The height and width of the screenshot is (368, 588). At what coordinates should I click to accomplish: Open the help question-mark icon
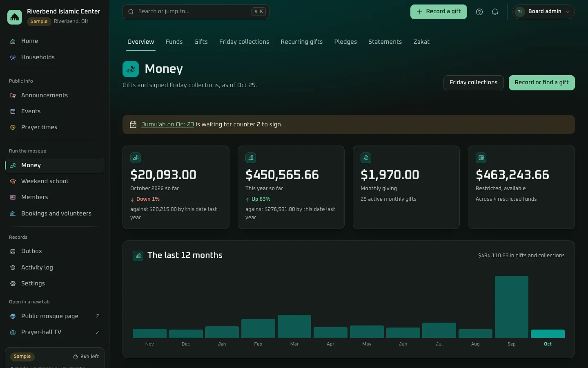pyautogui.click(x=479, y=12)
